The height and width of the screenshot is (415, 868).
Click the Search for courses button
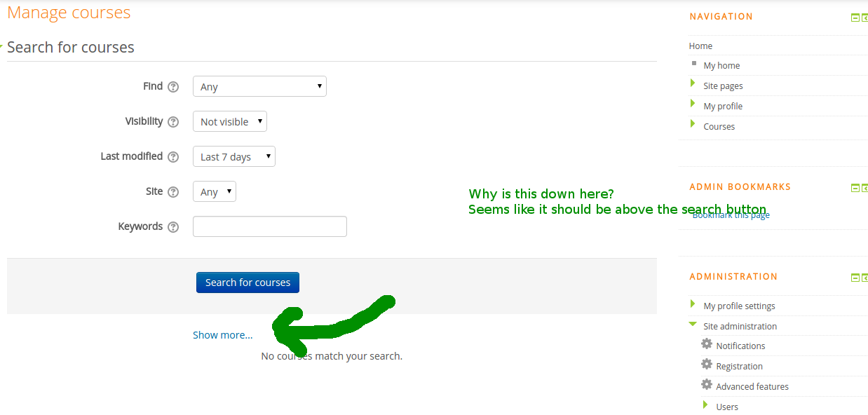[247, 283]
